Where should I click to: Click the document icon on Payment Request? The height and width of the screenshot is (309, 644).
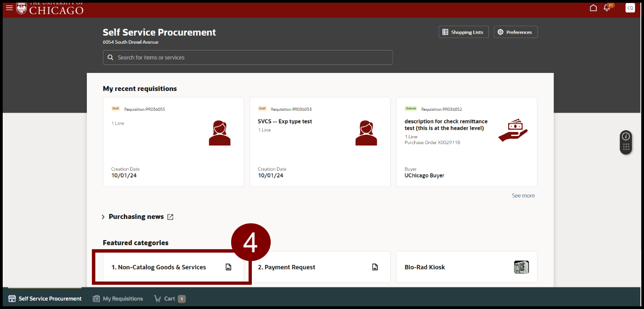(375, 267)
